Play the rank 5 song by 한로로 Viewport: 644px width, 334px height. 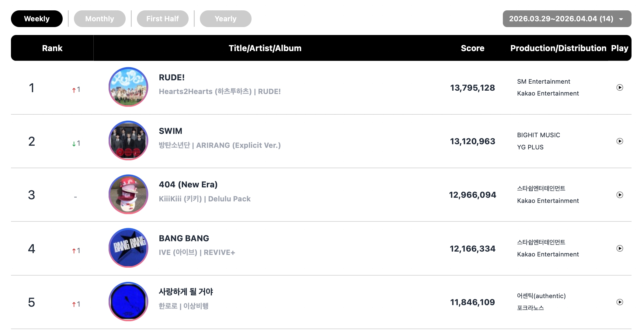click(619, 302)
